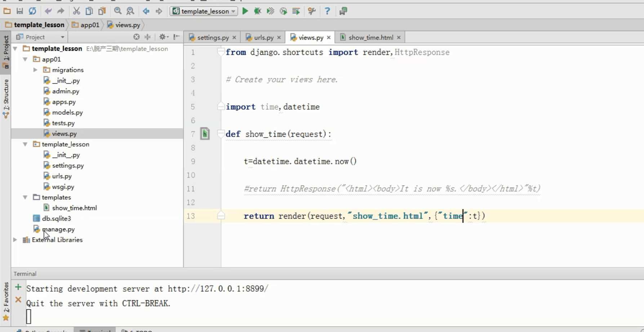Viewport: 644px width, 332px height.
Task: Toggle the Project tool window side tab
Action: point(6,52)
